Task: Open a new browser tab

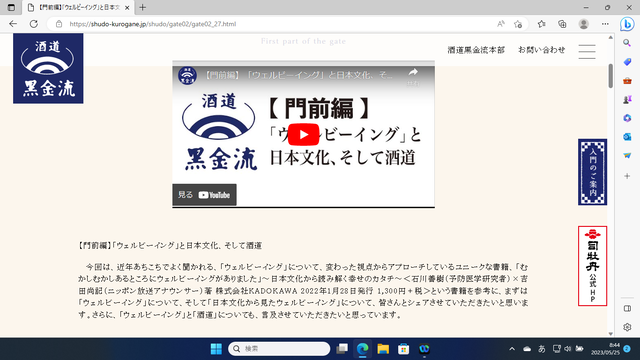Action: (x=142, y=7)
